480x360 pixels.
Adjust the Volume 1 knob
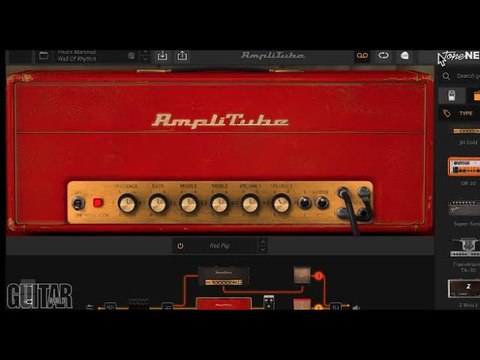(250, 204)
